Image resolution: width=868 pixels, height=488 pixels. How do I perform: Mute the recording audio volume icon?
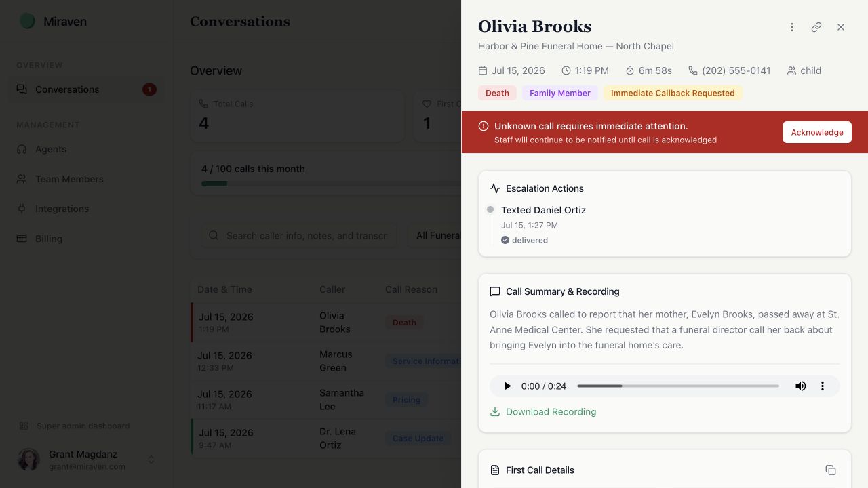(x=801, y=386)
